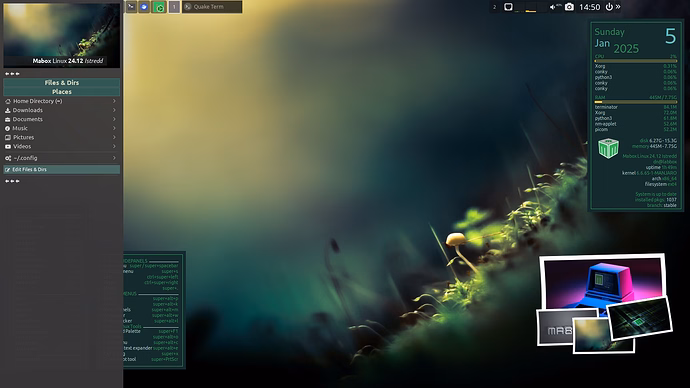690x388 pixels.
Task: Click the uptime line in Conky
Action: (661, 168)
